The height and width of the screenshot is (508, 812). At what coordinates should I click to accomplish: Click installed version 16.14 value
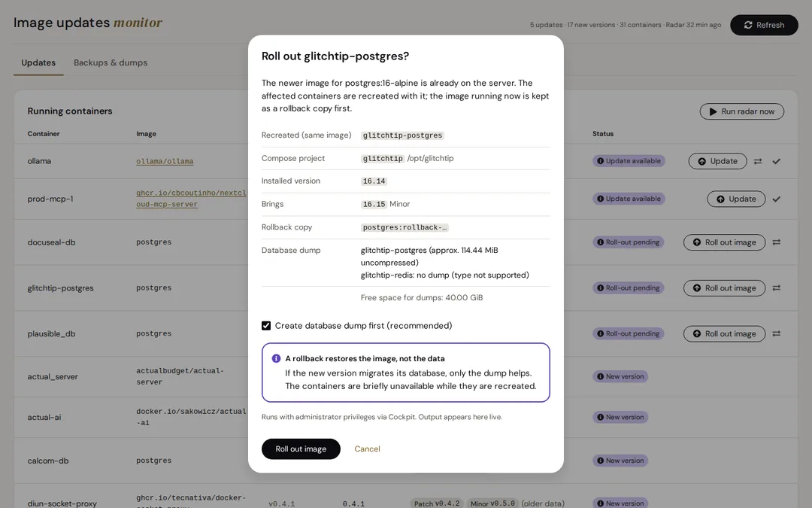(374, 181)
